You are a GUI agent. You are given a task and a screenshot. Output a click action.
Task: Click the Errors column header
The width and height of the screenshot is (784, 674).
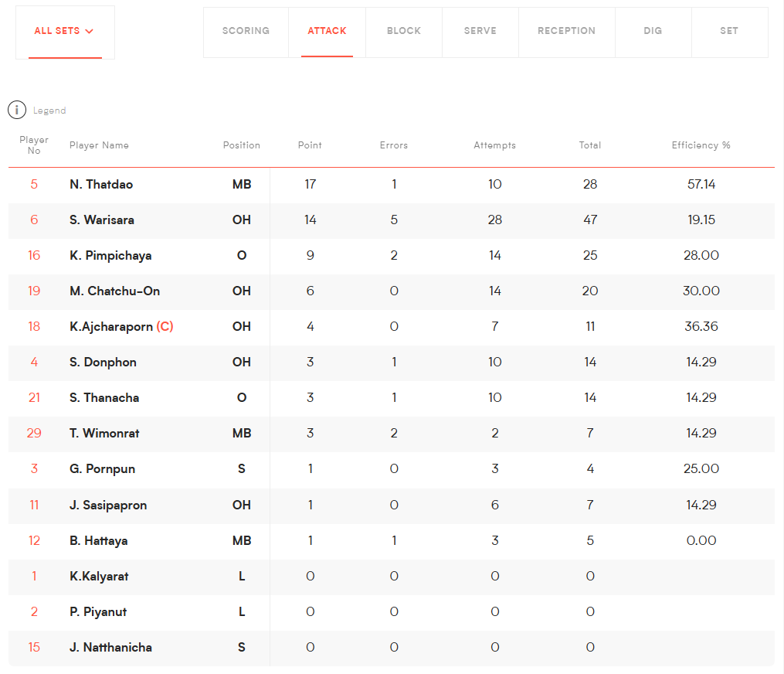pos(393,145)
